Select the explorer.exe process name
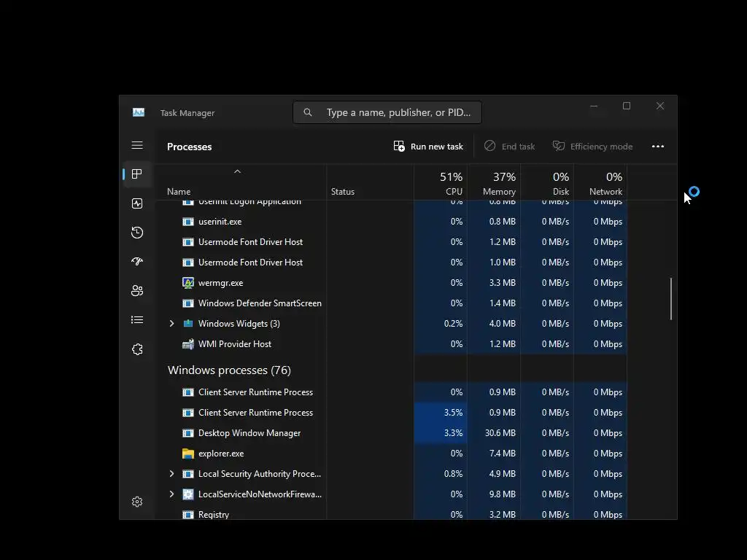The image size is (747, 560). [221, 454]
